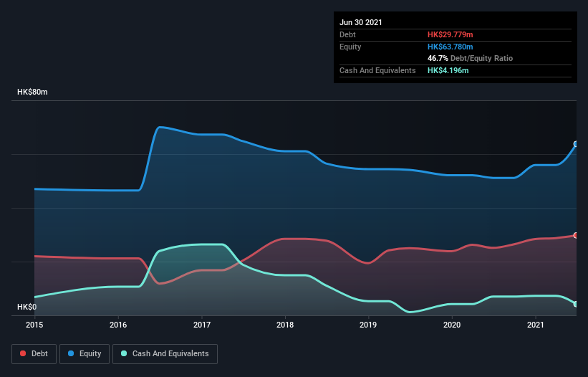This screenshot has width=588, height=377.
Task: Click the Jun 30 2021 tooltip date
Action: point(361,22)
